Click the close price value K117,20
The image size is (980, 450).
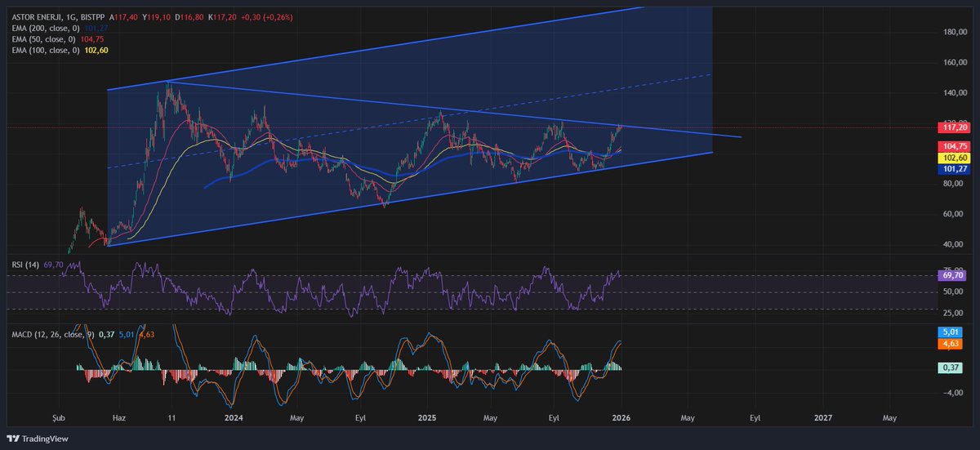(222, 16)
